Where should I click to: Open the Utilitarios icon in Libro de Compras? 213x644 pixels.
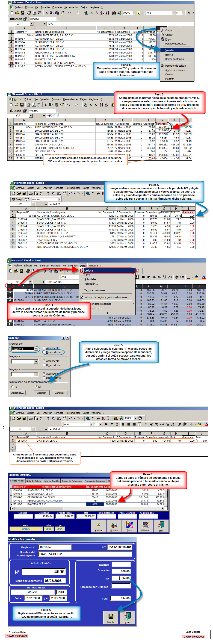145,526
